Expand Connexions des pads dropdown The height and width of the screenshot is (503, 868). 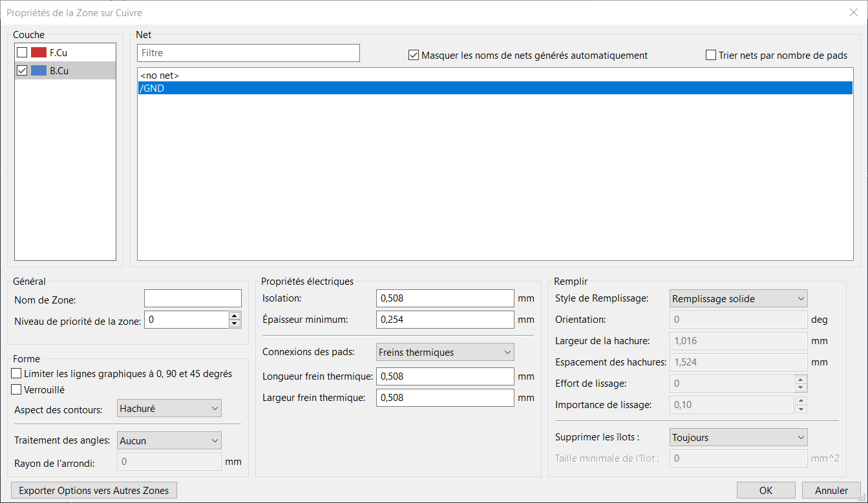point(445,352)
